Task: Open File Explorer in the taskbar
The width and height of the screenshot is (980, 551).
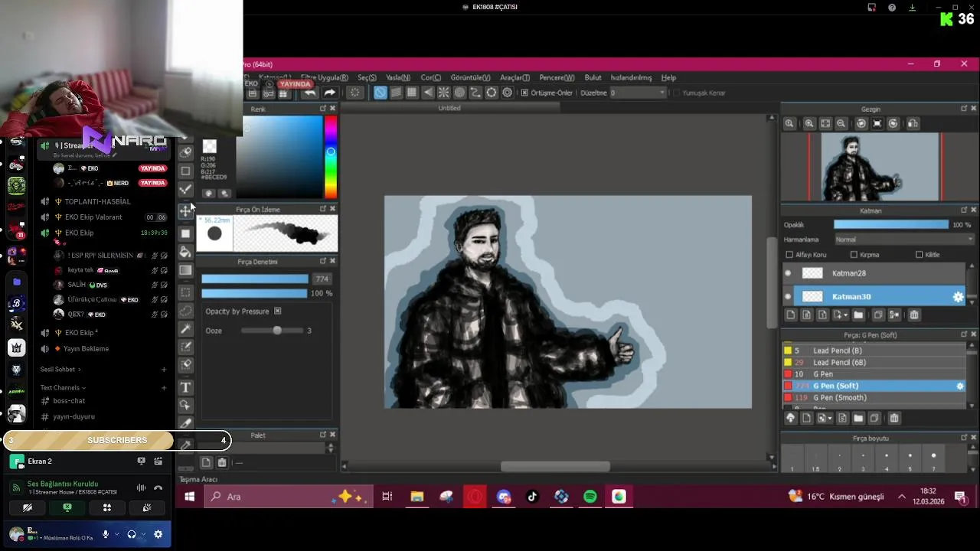Action: tap(416, 497)
